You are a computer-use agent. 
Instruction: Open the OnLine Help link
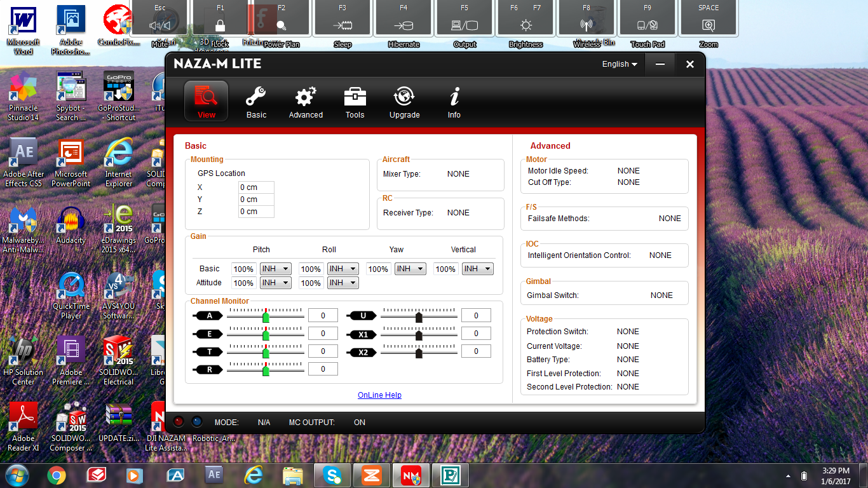(x=379, y=395)
